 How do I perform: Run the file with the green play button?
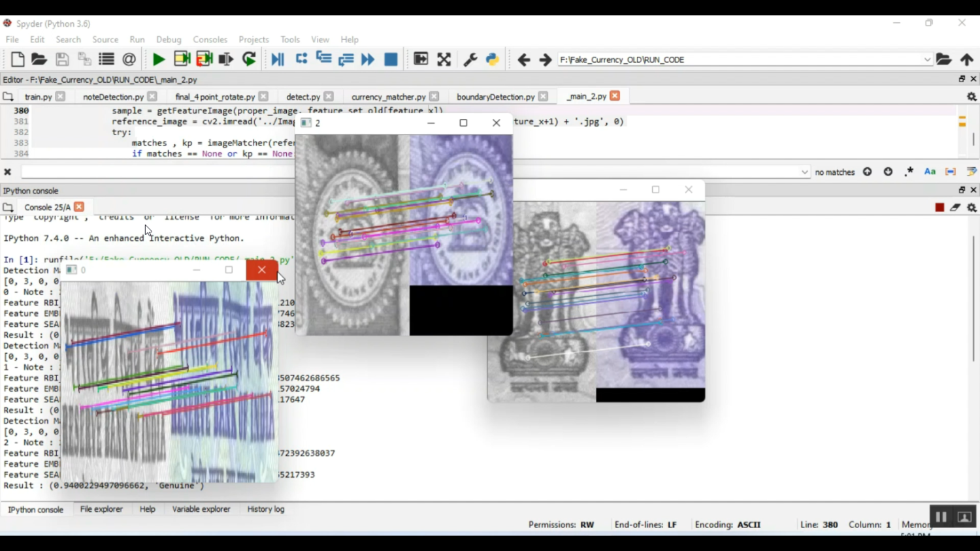[158, 59]
